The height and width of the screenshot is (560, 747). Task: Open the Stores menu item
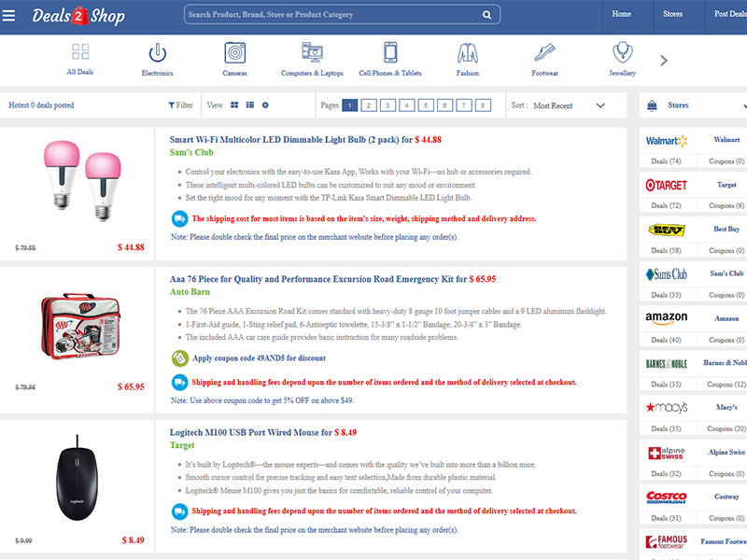tap(672, 14)
